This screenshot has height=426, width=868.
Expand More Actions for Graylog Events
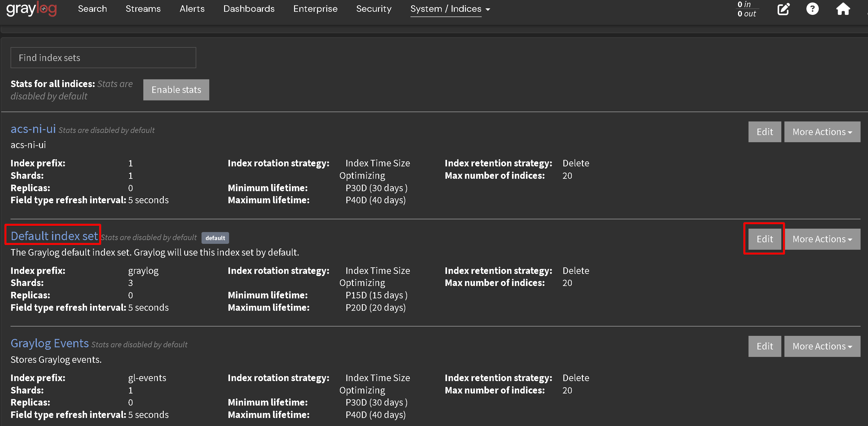pos(822,346)
